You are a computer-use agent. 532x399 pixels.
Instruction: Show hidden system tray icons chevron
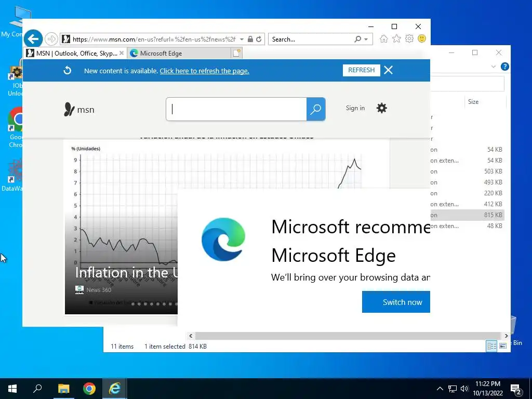(x=440, y=389)
